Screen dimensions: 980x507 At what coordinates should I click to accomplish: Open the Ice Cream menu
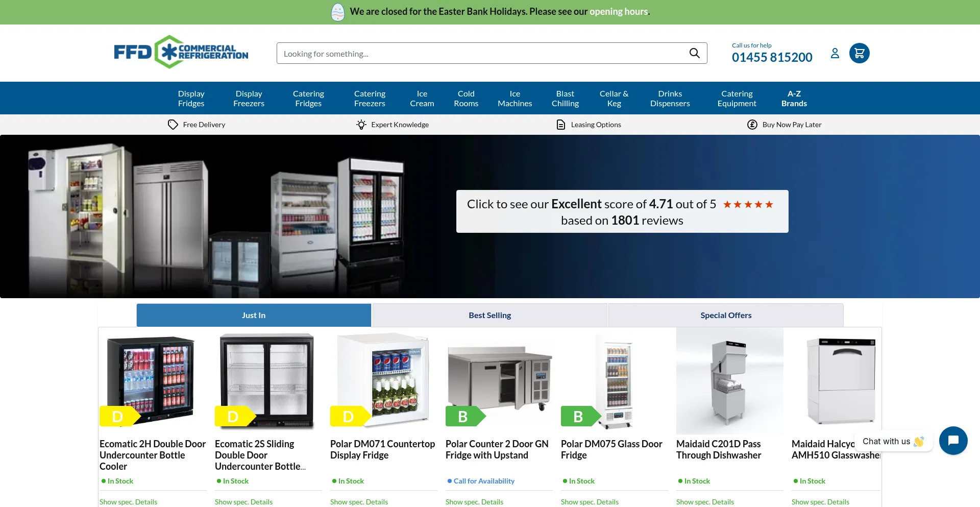pyautogui.click(x=422, y=99)
